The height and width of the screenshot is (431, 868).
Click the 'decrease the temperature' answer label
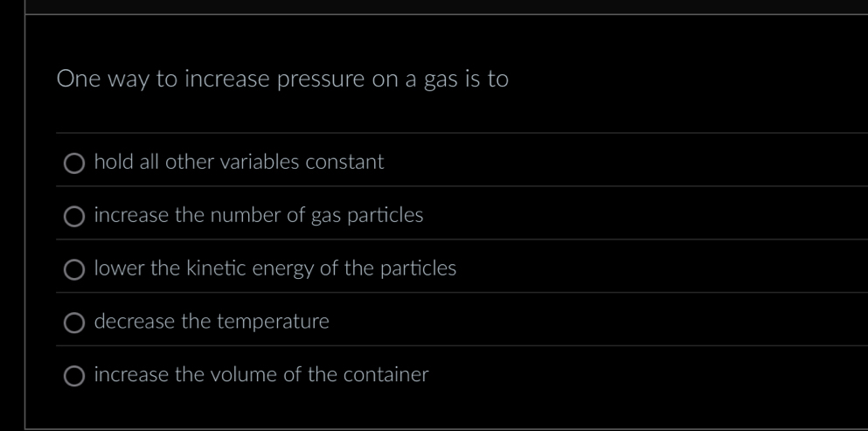coord(212,322)
